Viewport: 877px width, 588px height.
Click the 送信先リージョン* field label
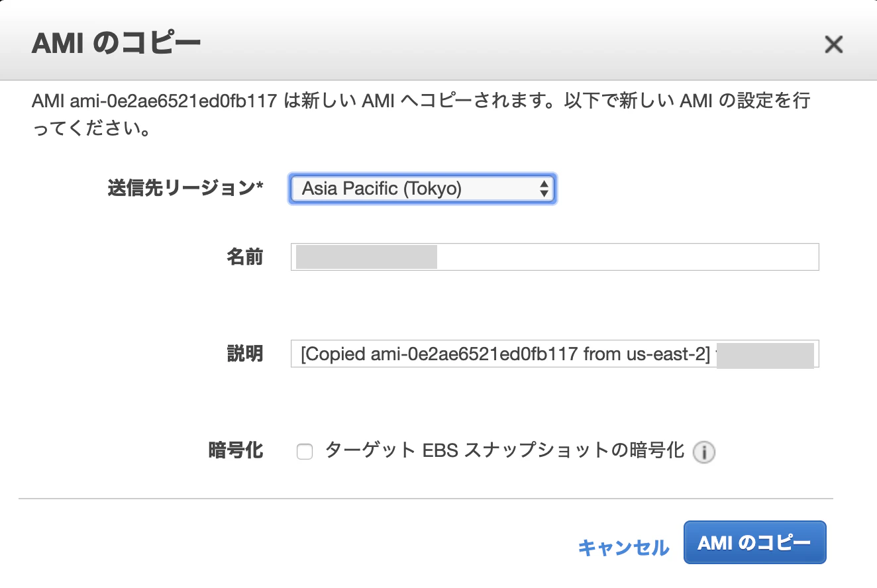185,188
